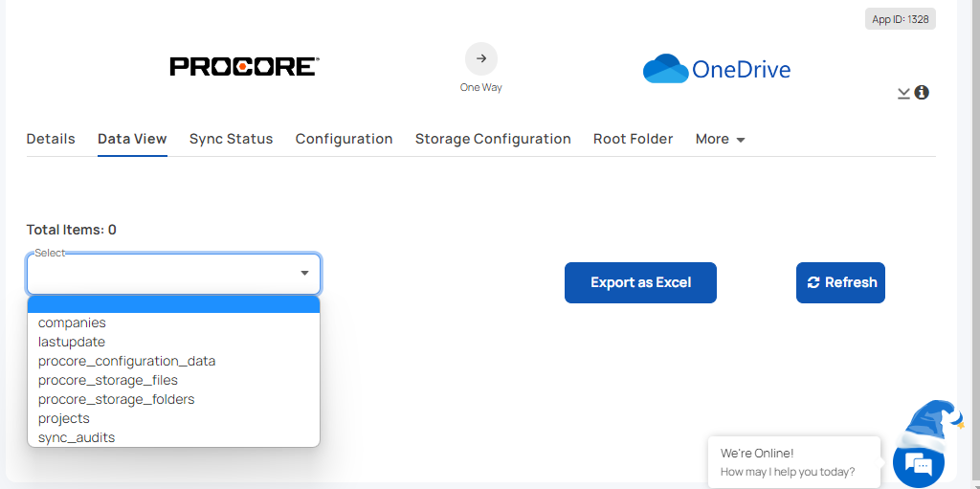Click the OneDrive logo

point(717,69)
